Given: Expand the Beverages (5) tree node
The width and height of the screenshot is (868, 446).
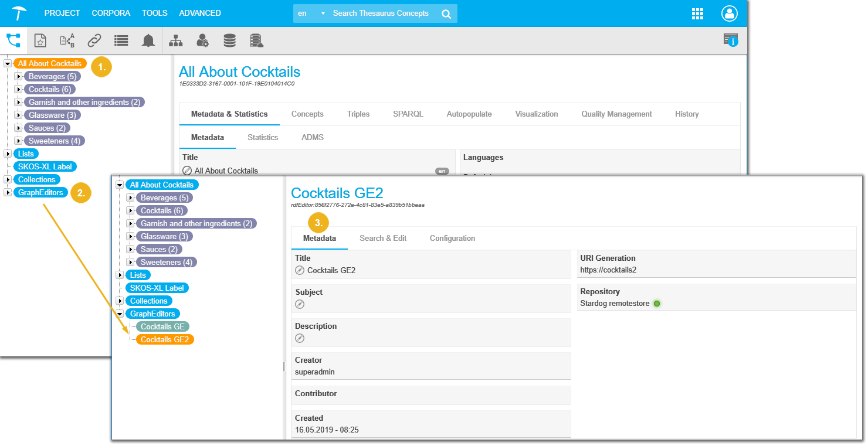Looking at the screenshot, I should pos(18,76).
